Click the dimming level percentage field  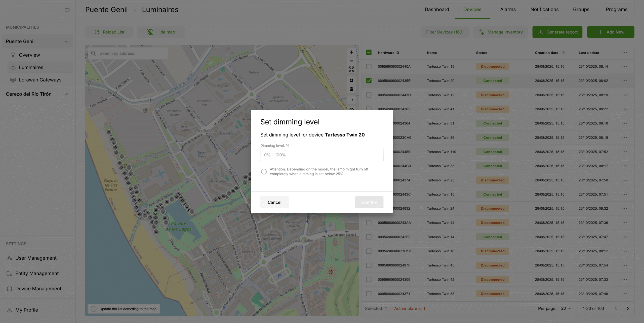pyautogui.click(x=322, y=155)
